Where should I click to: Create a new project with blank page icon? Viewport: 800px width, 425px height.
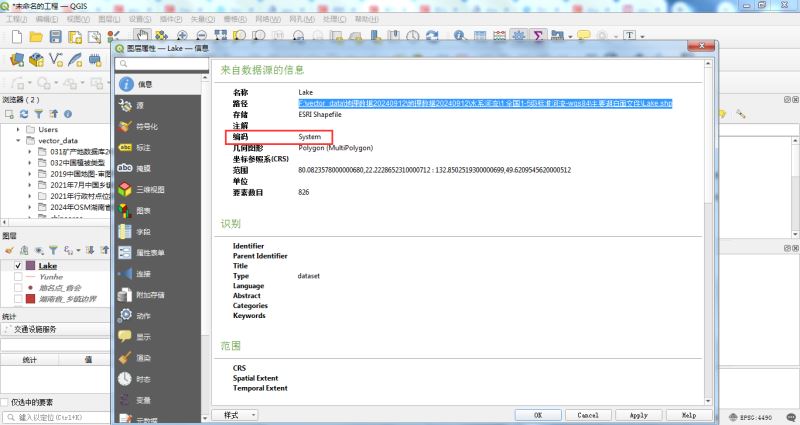tap(16, 36)
